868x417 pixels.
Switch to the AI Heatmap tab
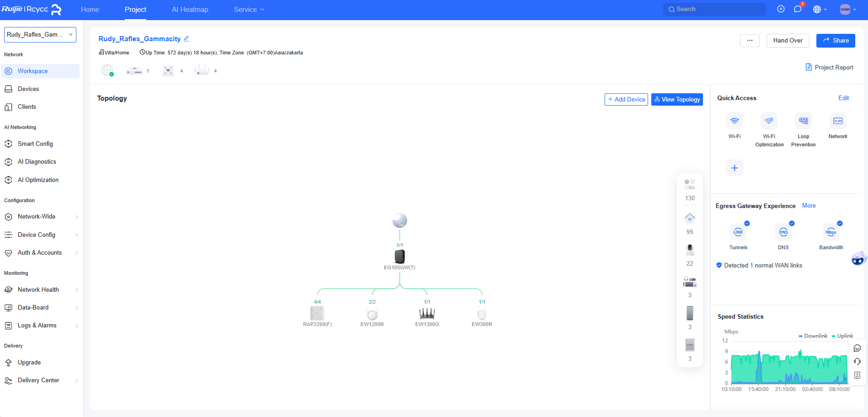tap(190, 10)
